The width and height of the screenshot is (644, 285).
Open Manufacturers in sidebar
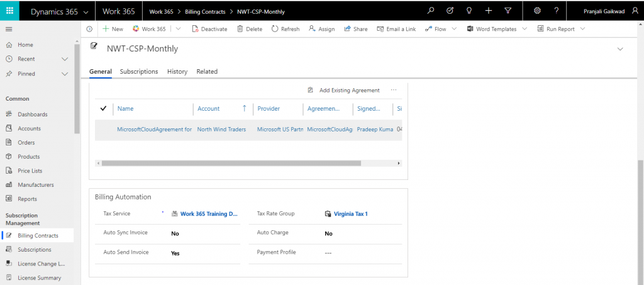[x=36, y=185]
